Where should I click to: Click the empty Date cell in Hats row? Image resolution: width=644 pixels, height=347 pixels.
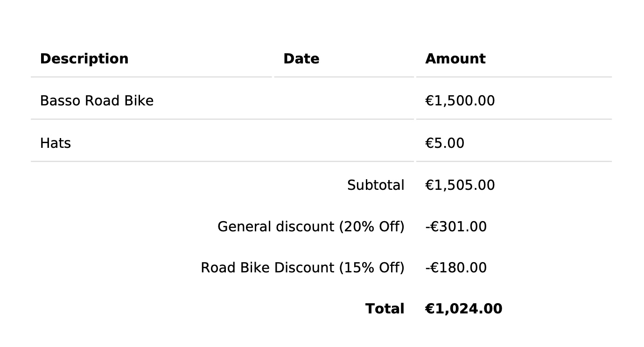coord(343,143)
